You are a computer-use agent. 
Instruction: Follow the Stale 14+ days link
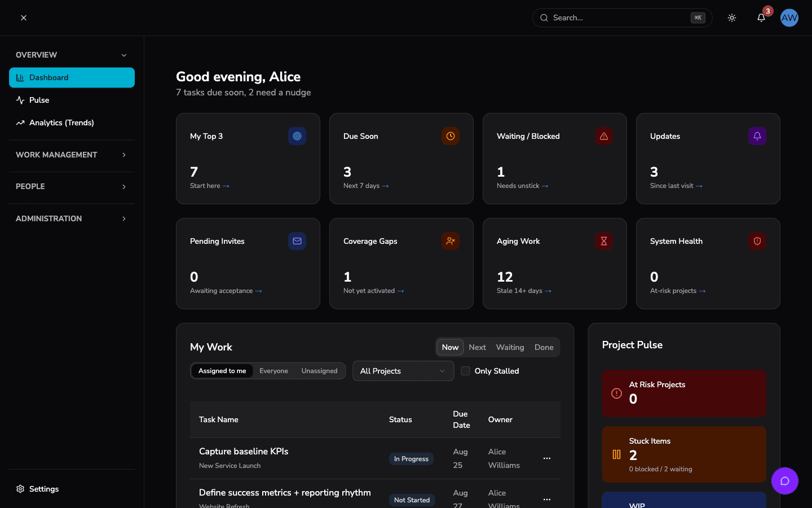click(x=524, y=291)
